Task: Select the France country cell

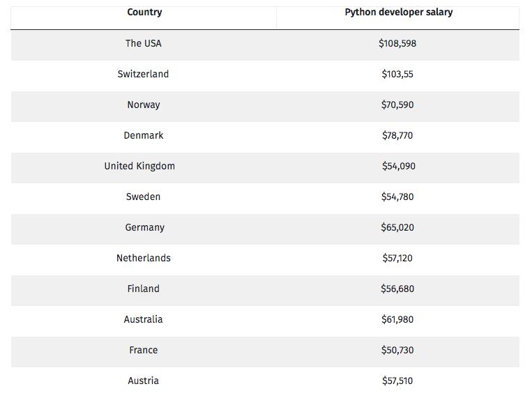Action: pyautogui.click(x=144, y=350)
